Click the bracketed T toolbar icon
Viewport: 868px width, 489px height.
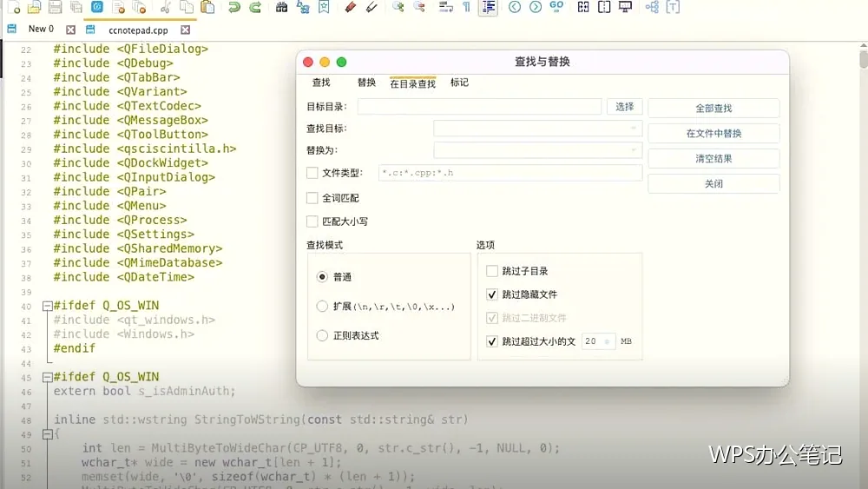(x=673, y=7)
